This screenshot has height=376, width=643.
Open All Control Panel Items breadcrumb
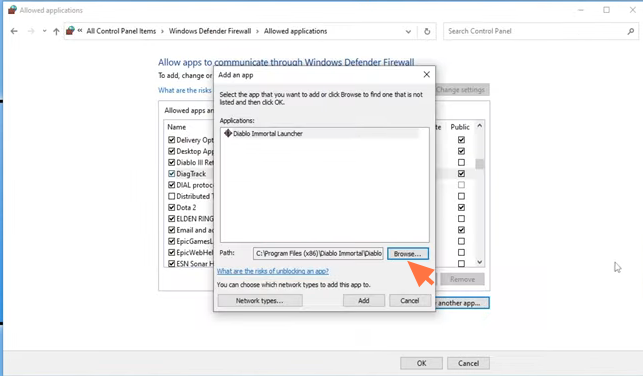click(x=121, y=31)
